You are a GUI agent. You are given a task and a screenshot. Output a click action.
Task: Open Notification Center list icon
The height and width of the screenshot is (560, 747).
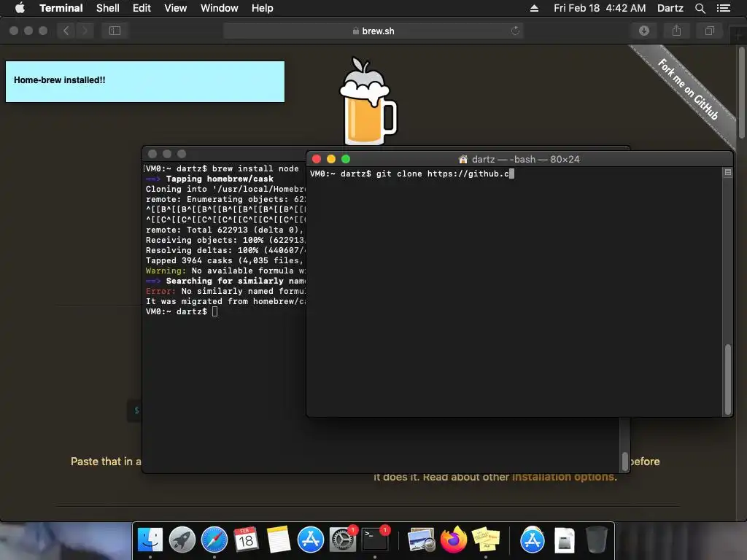pyautogui.click(x=723, y=8)
